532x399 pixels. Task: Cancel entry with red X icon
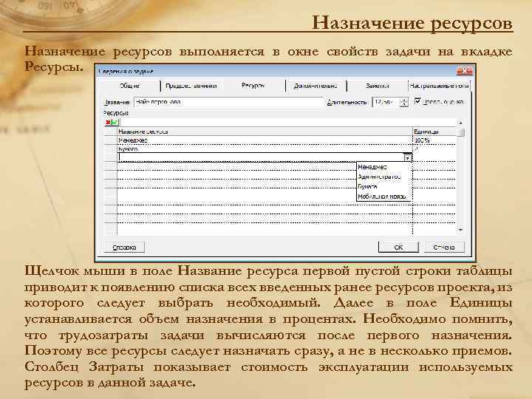click(x=108, y=123)
